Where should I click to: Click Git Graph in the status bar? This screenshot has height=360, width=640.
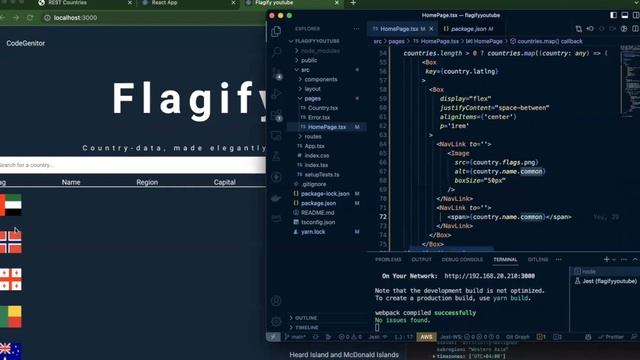click(x=518, y=337)
